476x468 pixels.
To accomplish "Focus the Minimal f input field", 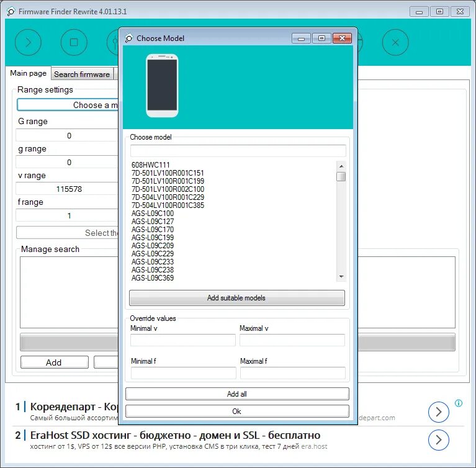I will tap(183, 373).
